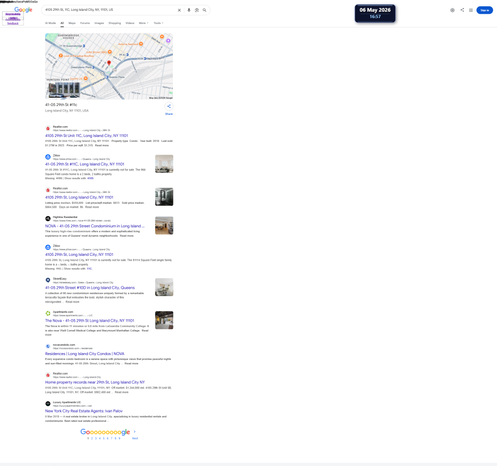Click the Realtor.com favicon of Home property records result
Viewport: 500px width, 466px height.
(48, 375)
